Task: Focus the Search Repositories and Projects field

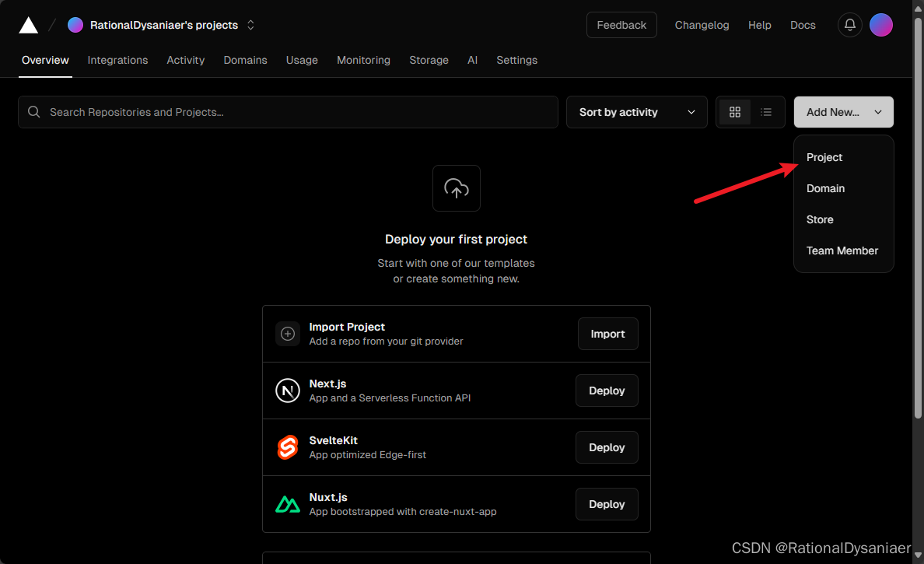Action: pos(288,112)
